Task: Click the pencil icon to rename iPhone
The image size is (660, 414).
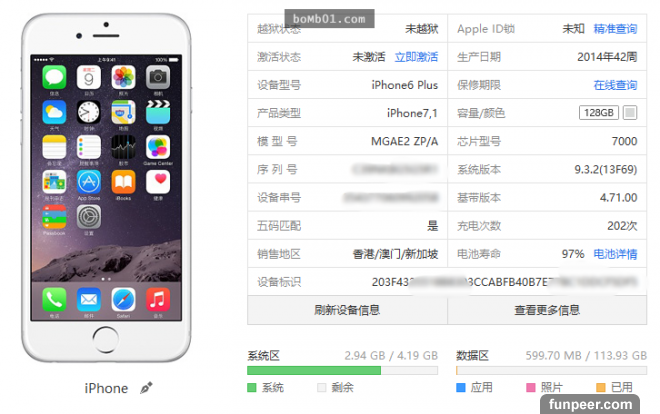Action: (x=146, y=387)
